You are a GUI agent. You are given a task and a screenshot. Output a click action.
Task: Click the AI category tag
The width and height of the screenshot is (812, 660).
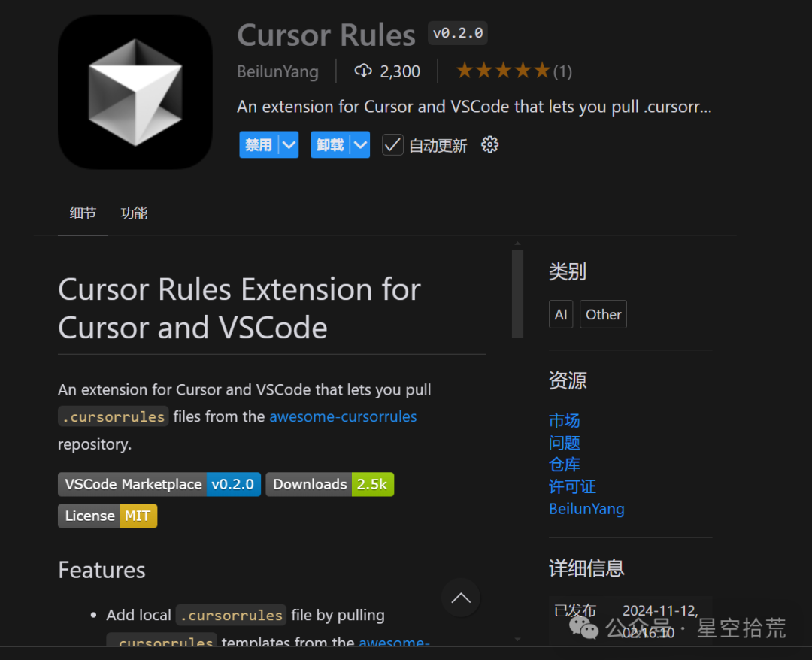pos(561,314)
